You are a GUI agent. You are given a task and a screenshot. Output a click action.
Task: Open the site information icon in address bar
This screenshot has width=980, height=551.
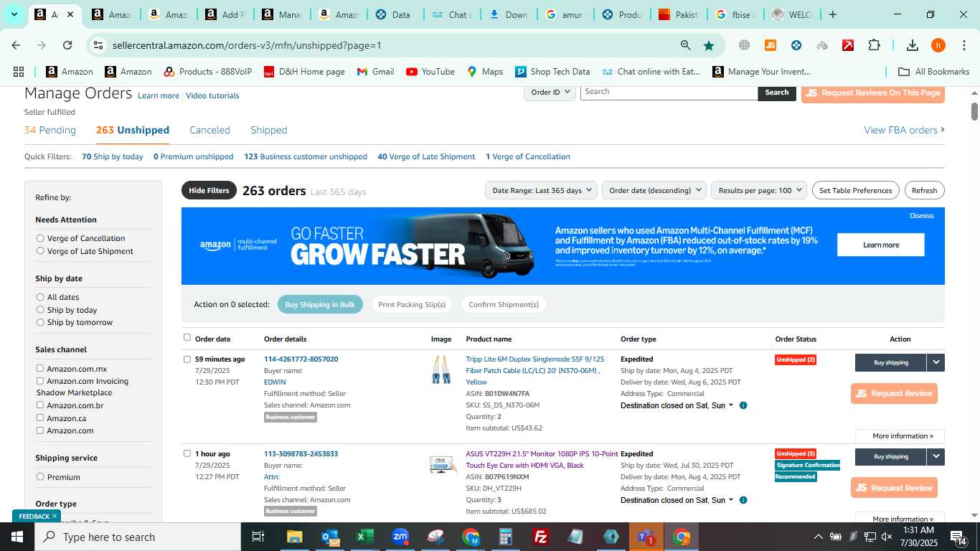pos(98,45)
